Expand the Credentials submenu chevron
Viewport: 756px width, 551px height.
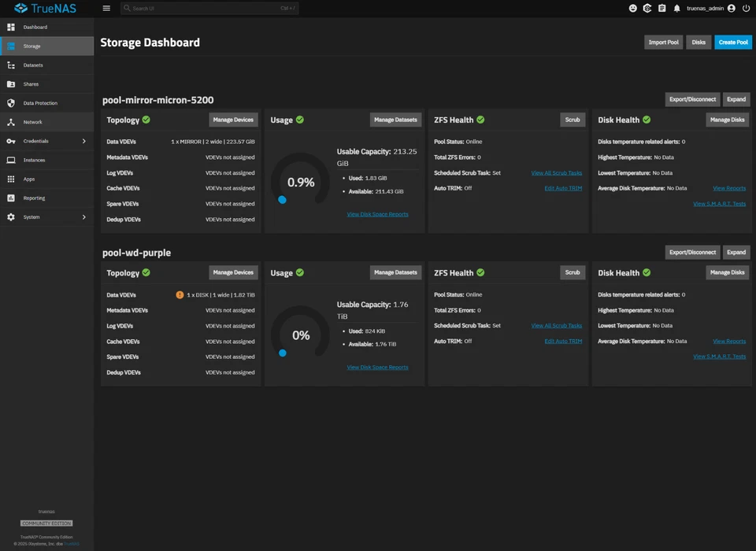point(84,141)
